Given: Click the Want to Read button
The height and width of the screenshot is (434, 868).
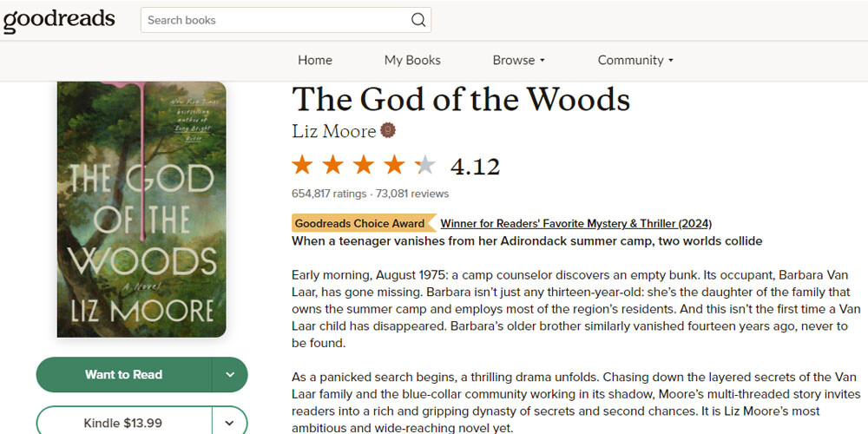Looking at the screenshot, I should [124, 375].
